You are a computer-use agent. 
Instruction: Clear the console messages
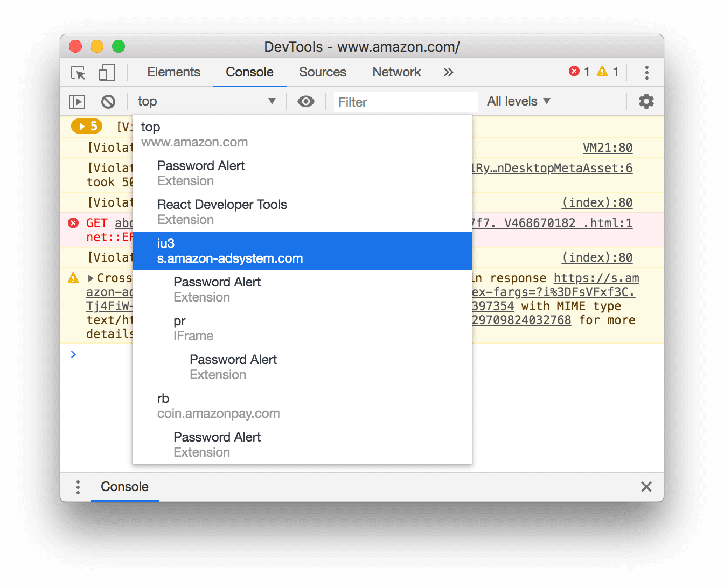click(108, 101)
